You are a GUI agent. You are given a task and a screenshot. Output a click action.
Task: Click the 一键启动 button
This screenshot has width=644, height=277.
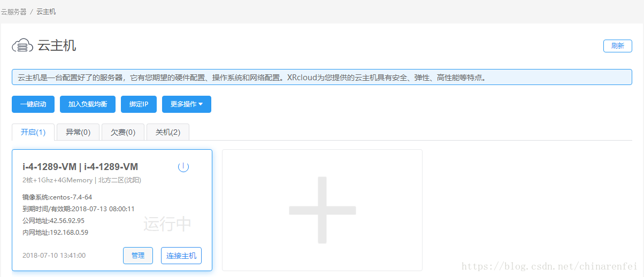click(x=33, y=104)
